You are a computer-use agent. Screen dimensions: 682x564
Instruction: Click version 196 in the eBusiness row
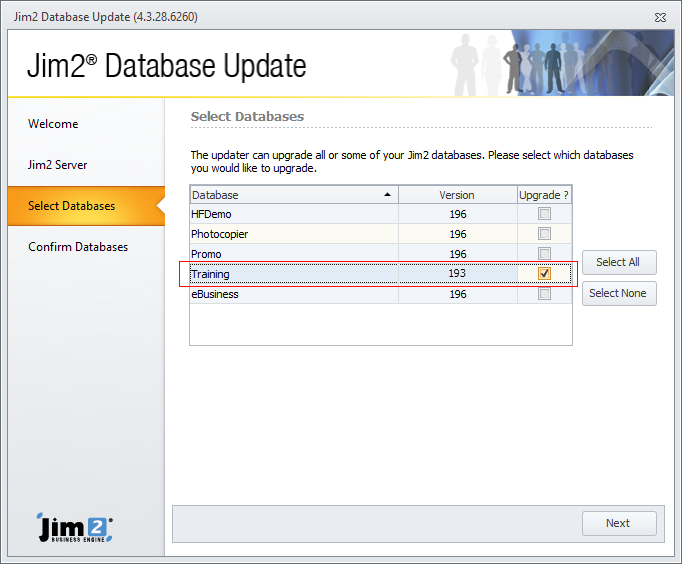(458, 294)
